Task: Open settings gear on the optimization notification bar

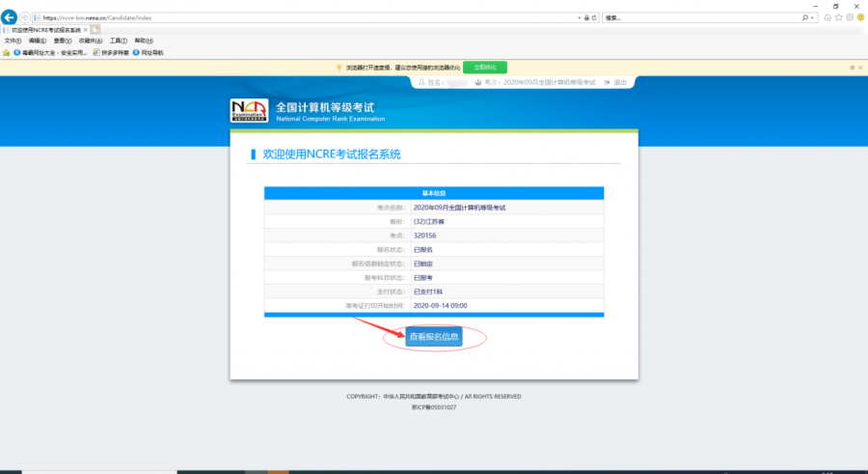Action: pyautogui.click(x=852, y=68)
